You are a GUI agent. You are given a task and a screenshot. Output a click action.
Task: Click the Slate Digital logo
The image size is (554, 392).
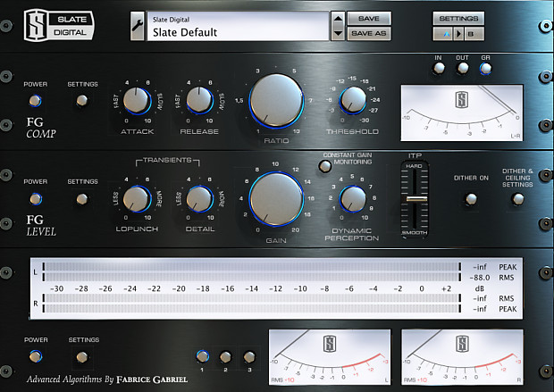click(x=59, y=25)
